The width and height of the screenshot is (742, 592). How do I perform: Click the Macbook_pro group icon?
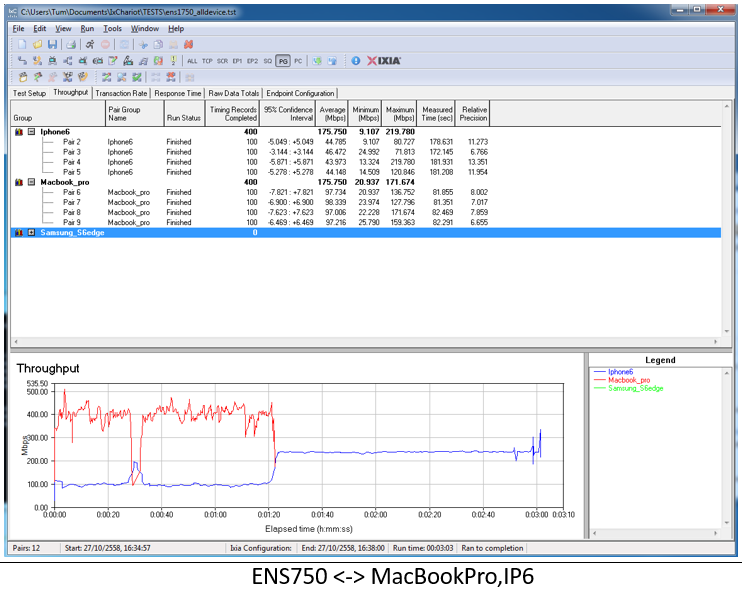[x=19, y=182]
